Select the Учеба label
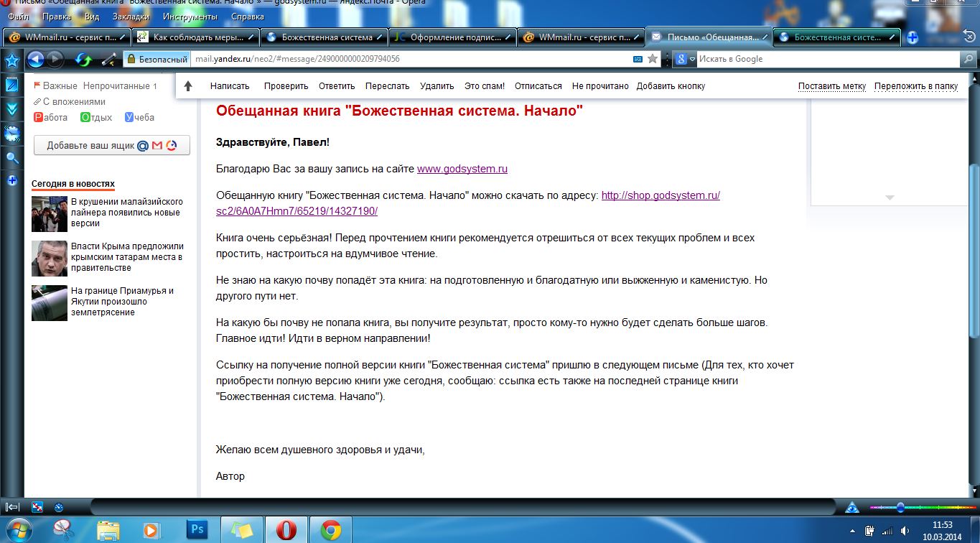The image size is (980, 543). click(x=139, y=118)
